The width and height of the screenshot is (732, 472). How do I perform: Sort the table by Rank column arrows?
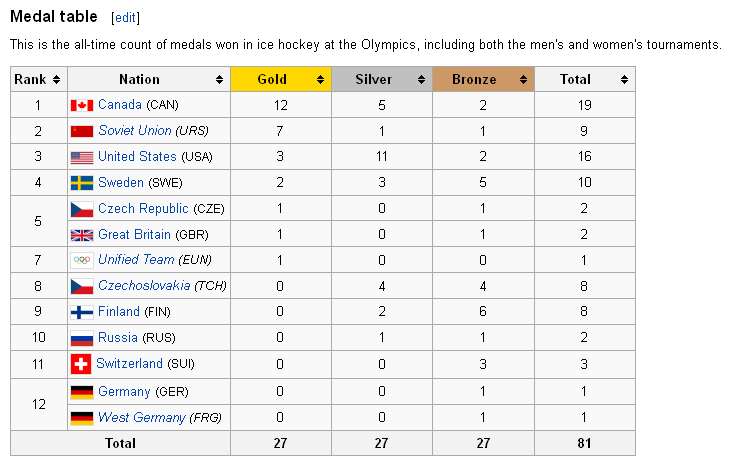(x=56, y=79)
